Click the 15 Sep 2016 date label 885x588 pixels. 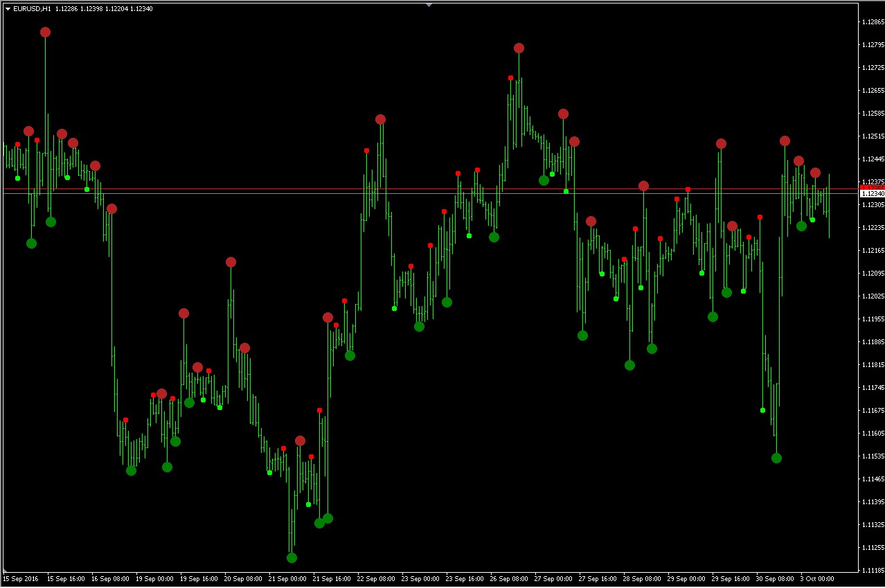pyautogui.click(x=19, y=578)
